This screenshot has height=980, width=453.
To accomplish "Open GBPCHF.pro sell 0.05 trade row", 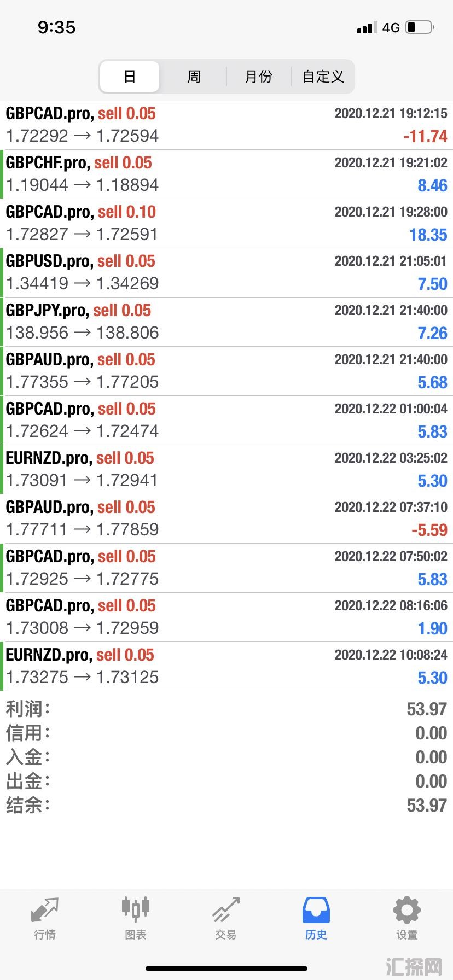I will tap(226, 174).
